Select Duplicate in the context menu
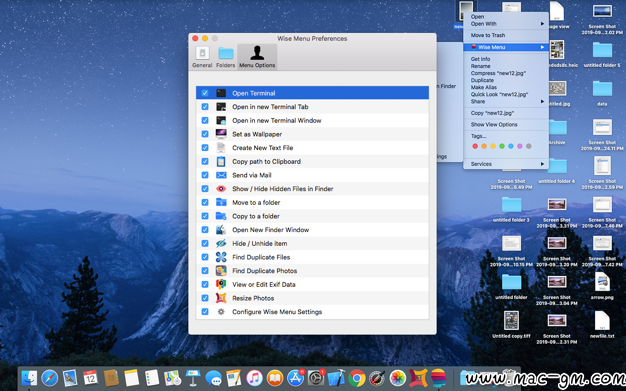The height and width of the screenshot is (391, 626). tap(482, 80)
